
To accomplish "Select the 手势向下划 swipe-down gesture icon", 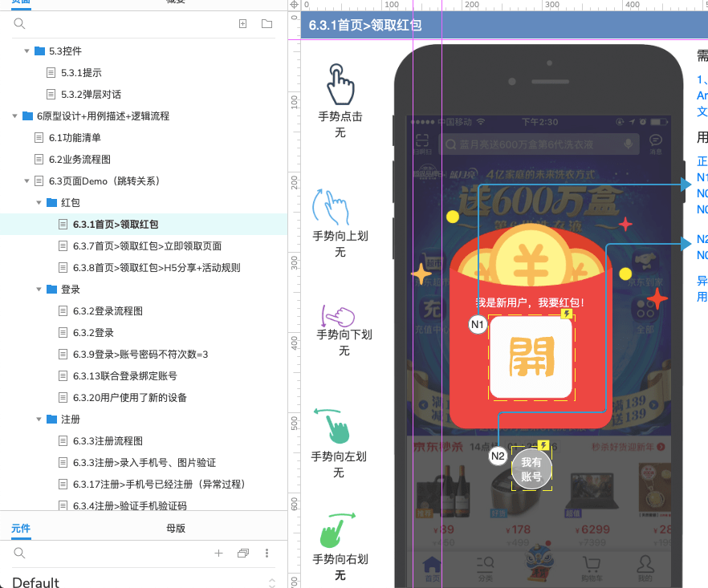I will click(338, 316).
